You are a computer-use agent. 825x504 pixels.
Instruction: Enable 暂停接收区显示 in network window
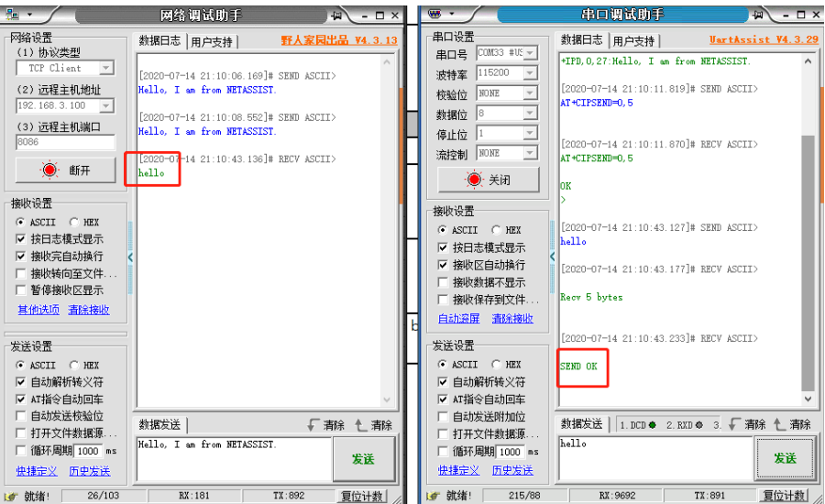coord(20,290)
